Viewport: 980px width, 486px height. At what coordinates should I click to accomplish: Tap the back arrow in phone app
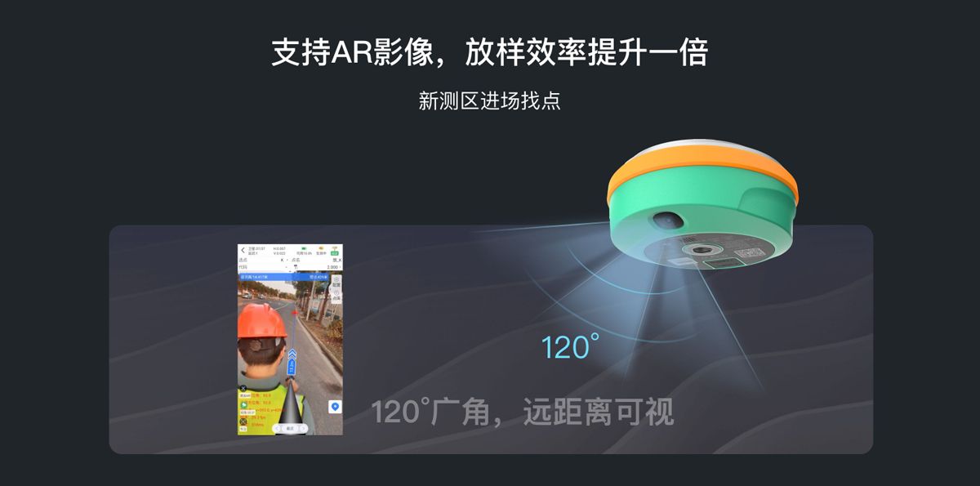(243, 250)
